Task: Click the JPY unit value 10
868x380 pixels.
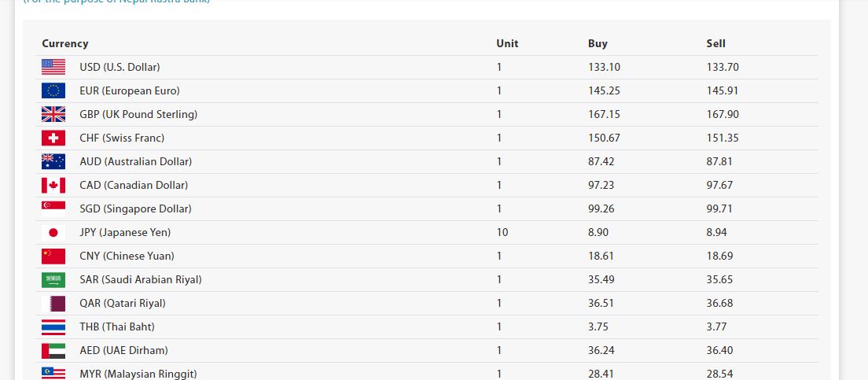Action: tap(502, 233)
